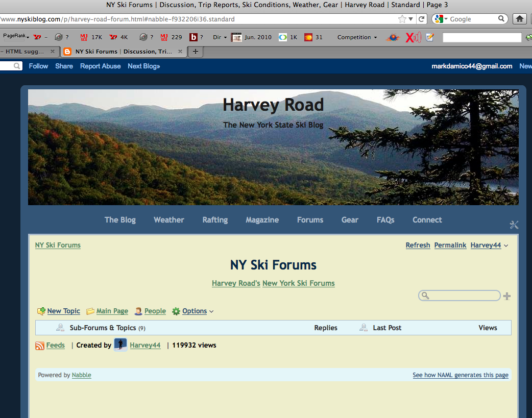This screenshot has width=532, height=418.
Task: Switch to the HTML sugg... browser tab
Action: click(x=25, y=52)
